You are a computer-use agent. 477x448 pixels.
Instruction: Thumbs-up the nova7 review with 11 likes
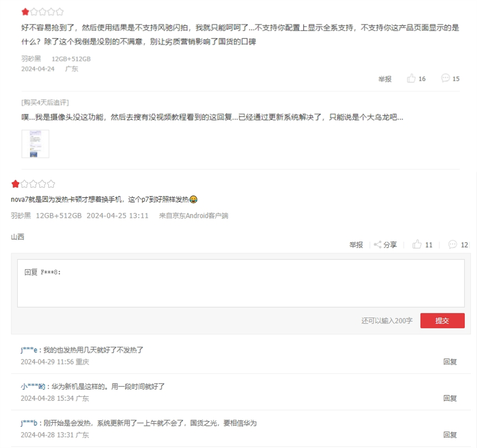422,245
